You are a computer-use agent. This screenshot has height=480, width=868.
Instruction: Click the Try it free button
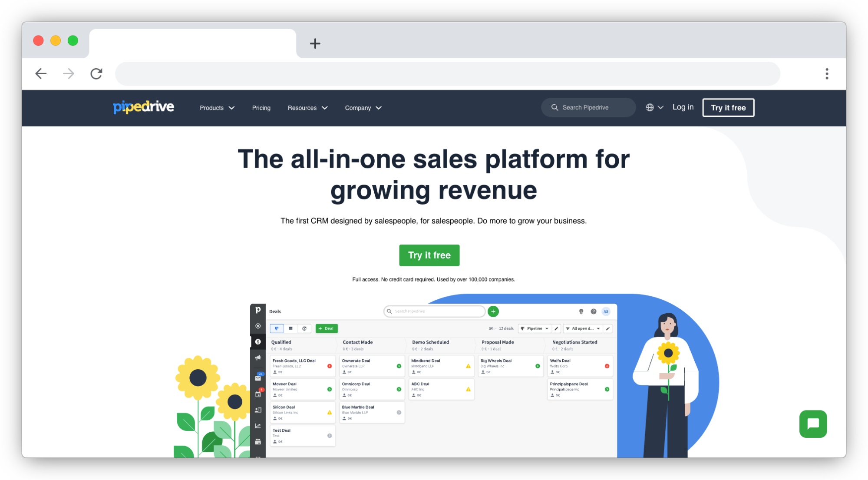(429, 255)
